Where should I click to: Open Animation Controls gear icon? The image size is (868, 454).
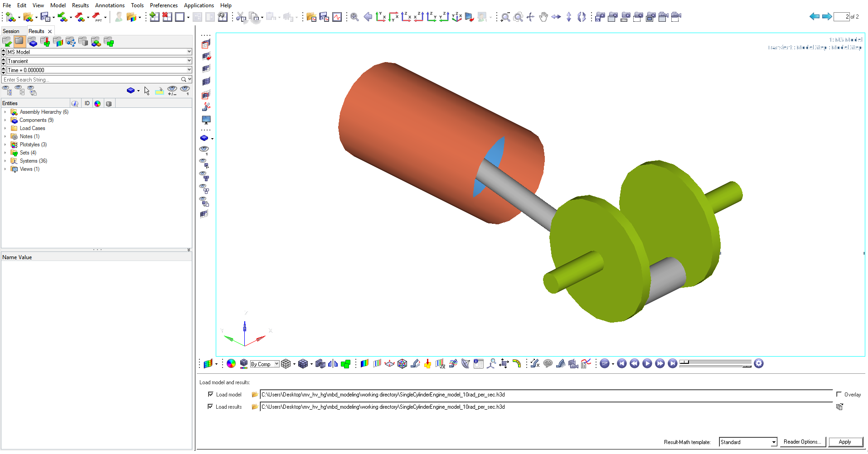click(759, 363)
